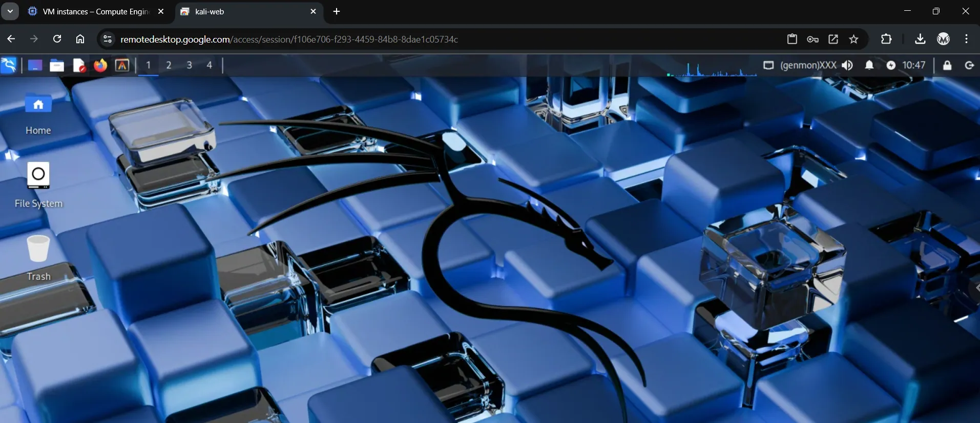Image resolution: width=980 pixels, height=423 pixels.
Task: Switch to workspace 3
Action: [x=189, y=65]
